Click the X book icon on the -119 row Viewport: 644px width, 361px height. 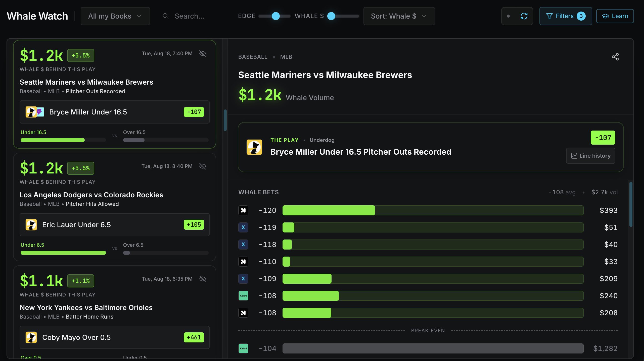pos(243,227)
